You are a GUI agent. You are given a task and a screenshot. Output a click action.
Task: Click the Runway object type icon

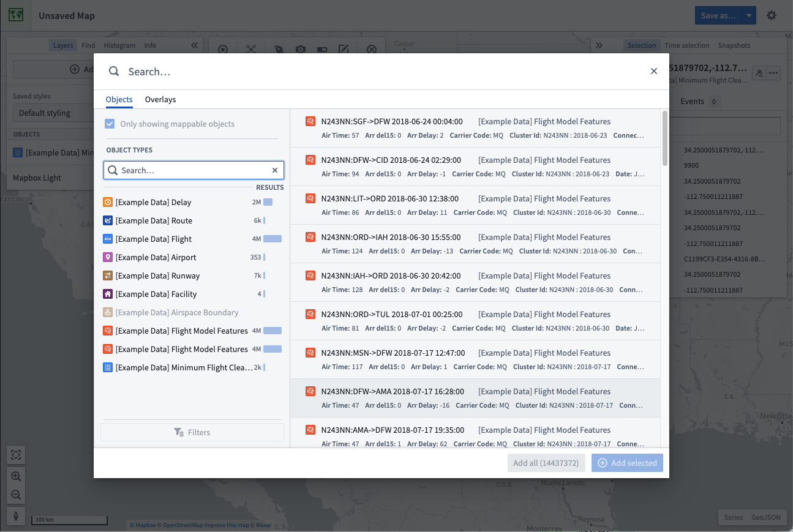pyautogui.click(x=108, y=275)
